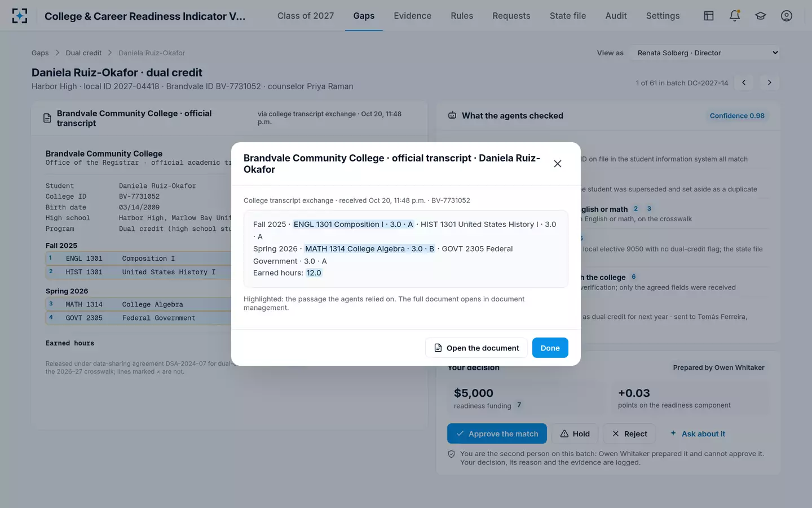Close the transcript dialog with X
Screen dimensions: 812x508
558,164
